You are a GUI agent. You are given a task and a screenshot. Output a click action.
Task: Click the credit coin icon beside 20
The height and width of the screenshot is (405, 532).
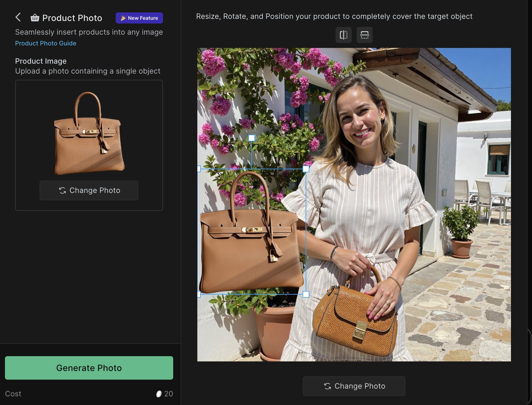(159, 394)
